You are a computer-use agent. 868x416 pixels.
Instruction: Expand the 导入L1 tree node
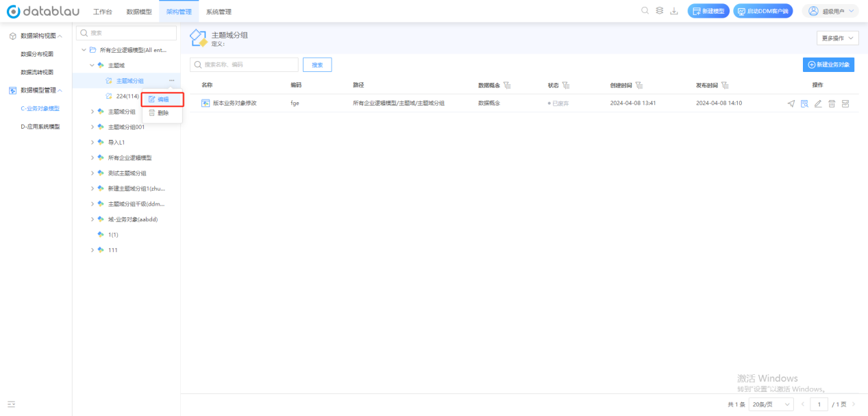coord(92,143)
